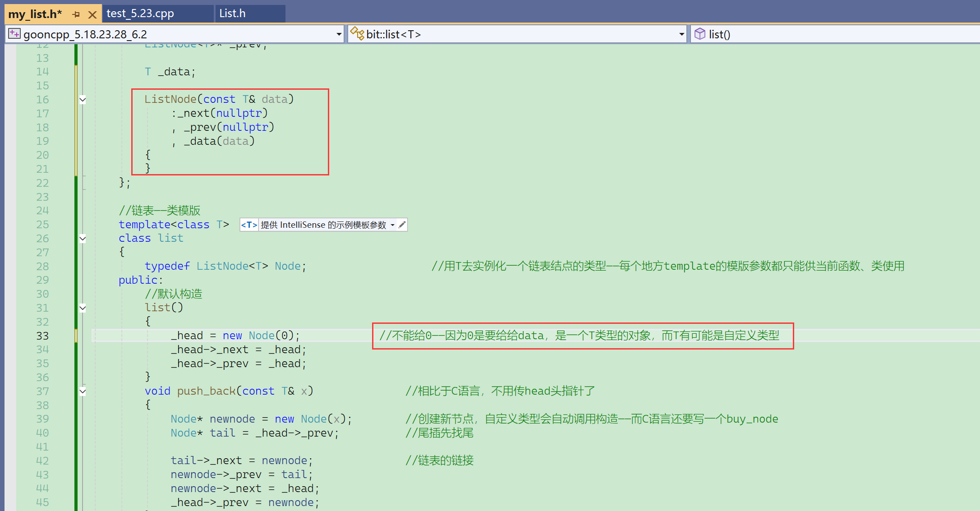Click the <T> template parameter icon
Image resolution: width=980 pixels, height=511 pixels.
coord(249,225)
